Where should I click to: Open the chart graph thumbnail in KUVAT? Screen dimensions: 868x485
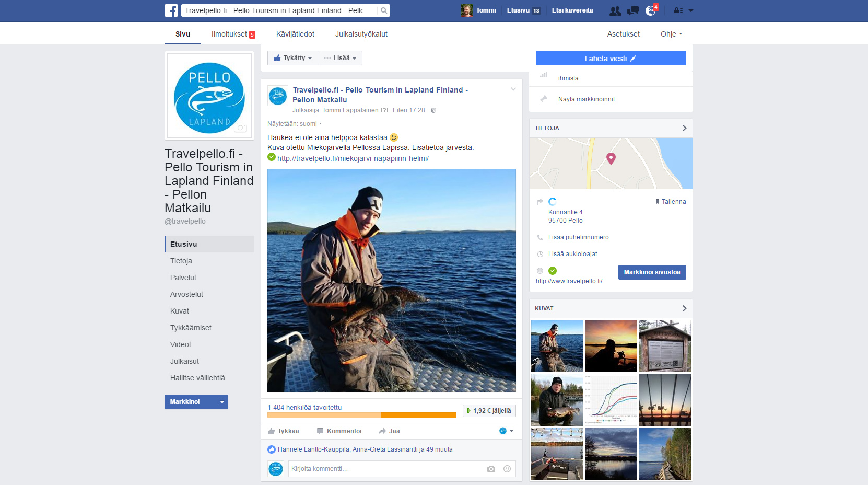611,400
